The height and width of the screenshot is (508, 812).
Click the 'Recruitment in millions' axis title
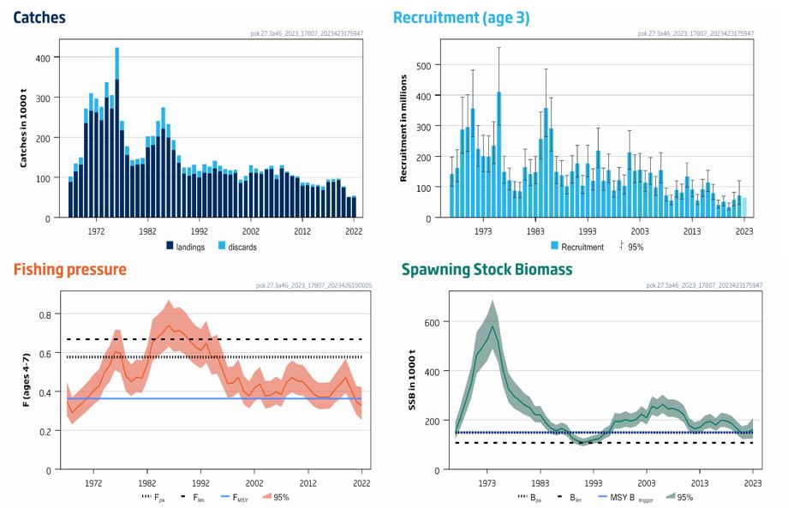[403, 128]
